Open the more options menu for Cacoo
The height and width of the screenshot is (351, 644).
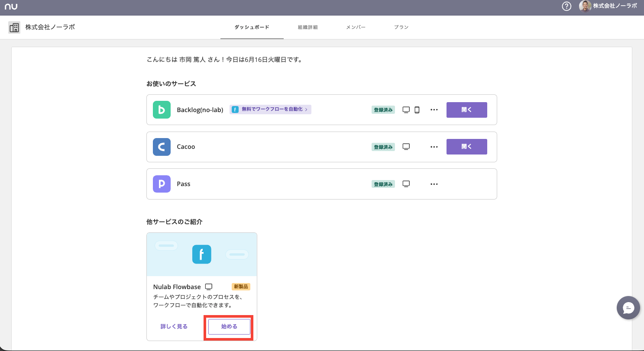click(434, 147)
